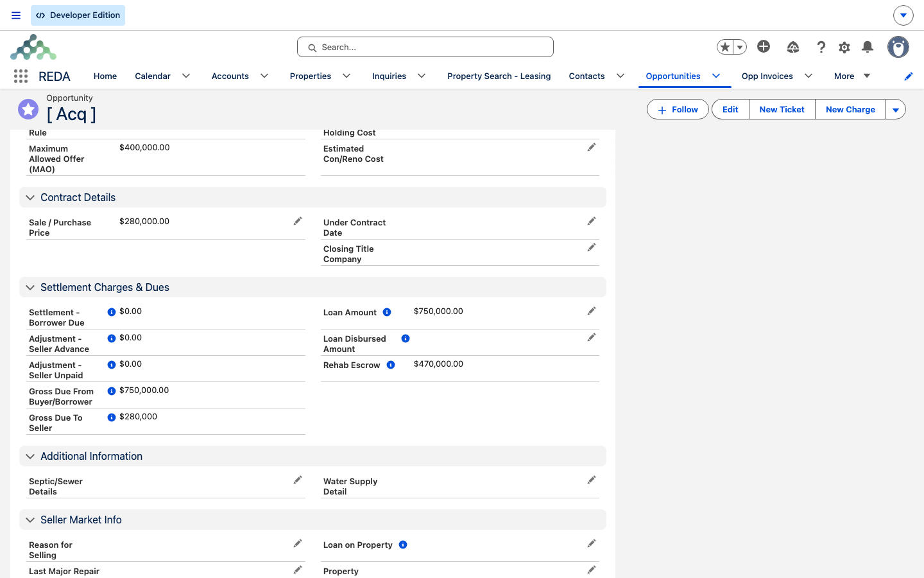The image size is (924, 578).
Task: Edit Septic/Sewer Details pencil icon
Action: 298,480
